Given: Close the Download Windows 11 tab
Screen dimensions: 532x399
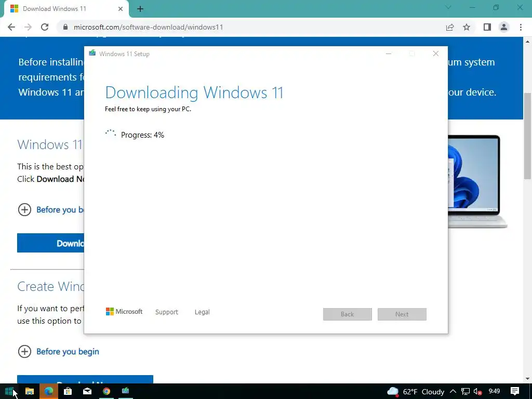Looking at the screenshot, I should 121,9.
